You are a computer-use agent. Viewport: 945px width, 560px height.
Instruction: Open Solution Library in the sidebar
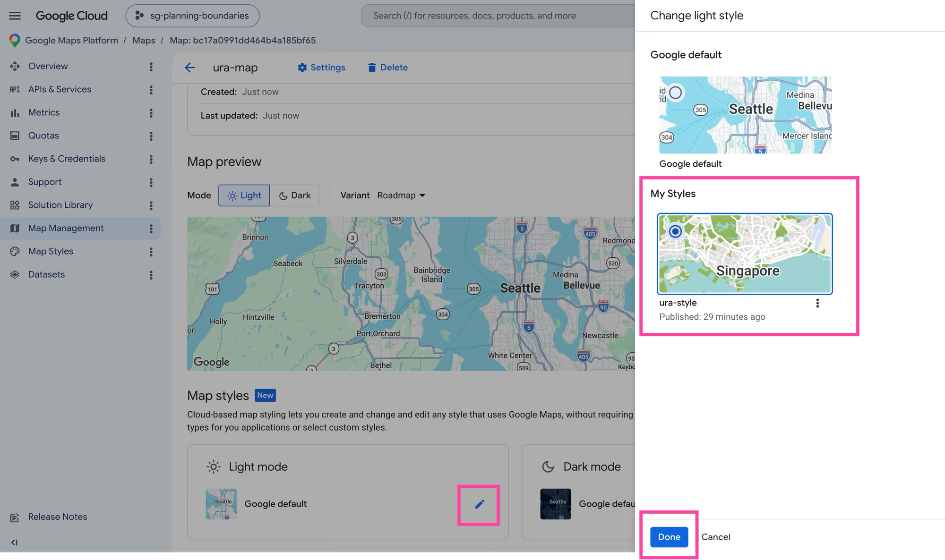point(60,205)
